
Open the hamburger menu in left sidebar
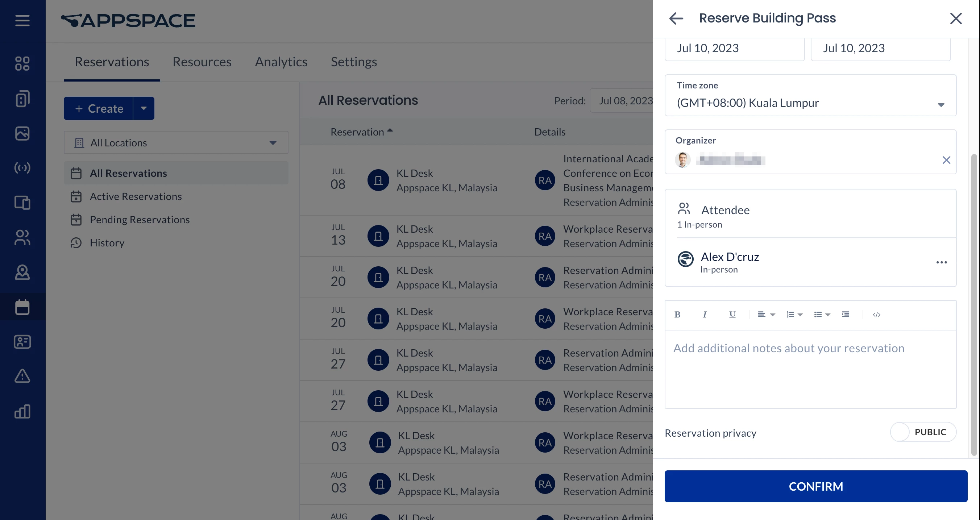(22, 21)
